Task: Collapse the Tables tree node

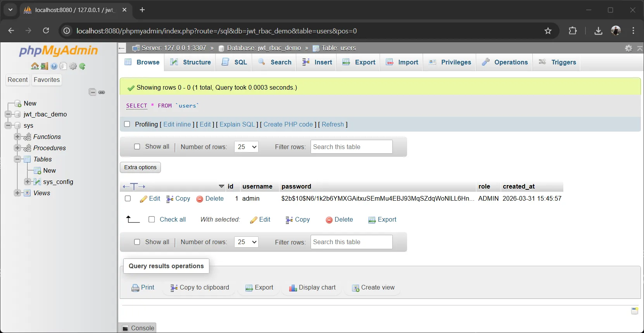Action: (x=17, y=159)
